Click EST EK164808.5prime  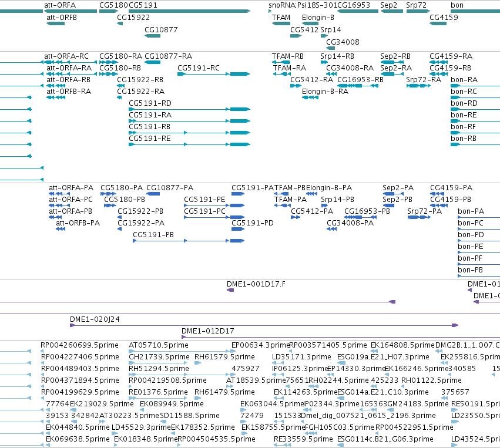pos(402,345)
